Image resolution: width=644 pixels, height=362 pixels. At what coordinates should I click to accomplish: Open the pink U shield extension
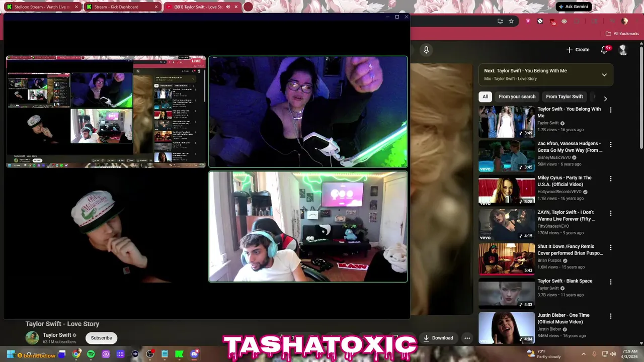(x=528, y=21)
